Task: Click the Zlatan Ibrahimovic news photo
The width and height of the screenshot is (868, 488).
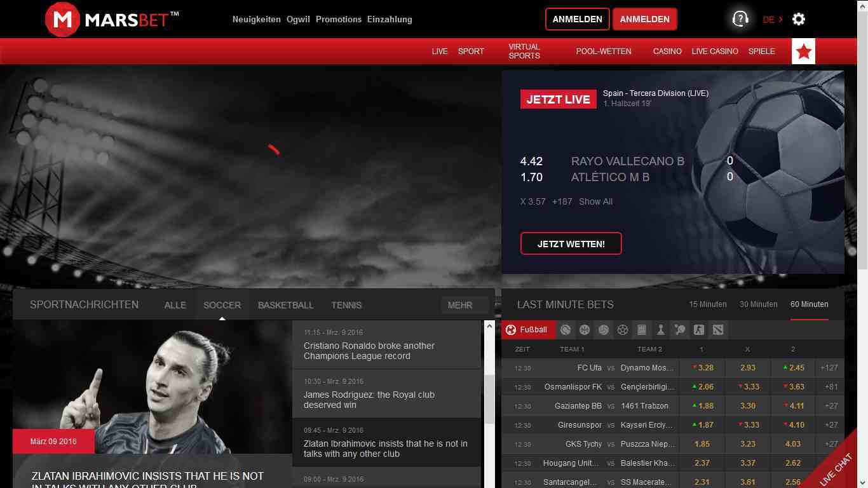Action: [x=152, y=387]
